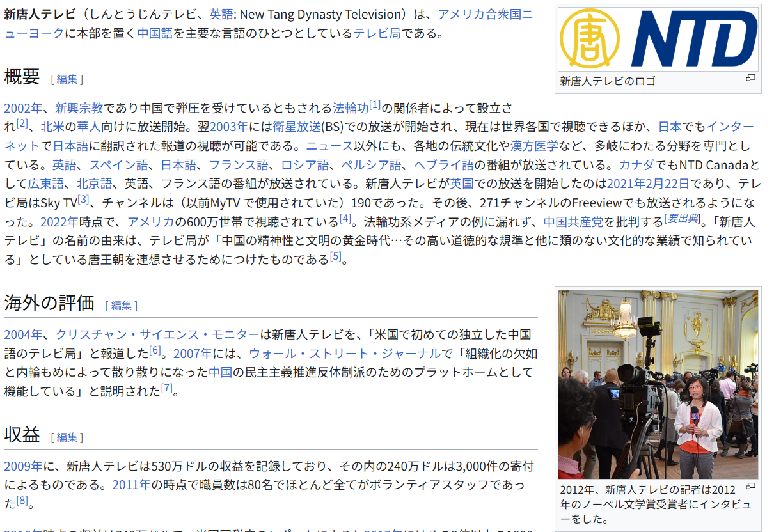
Task: Jump to footnote reference 5
Action: coord(336,257)
